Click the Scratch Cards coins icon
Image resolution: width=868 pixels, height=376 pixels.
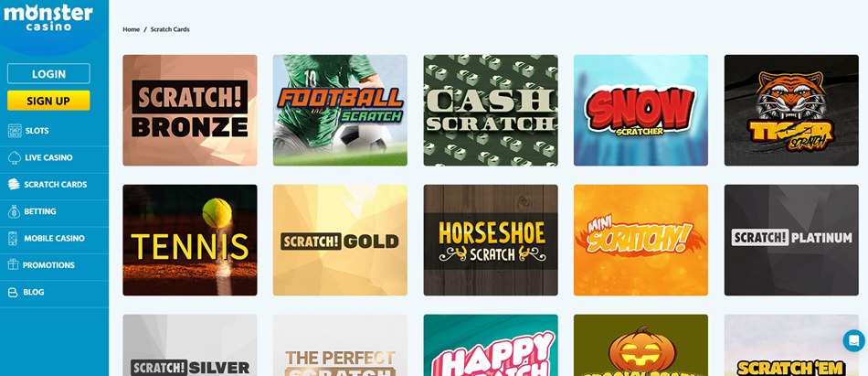click(x=14, y=184)
